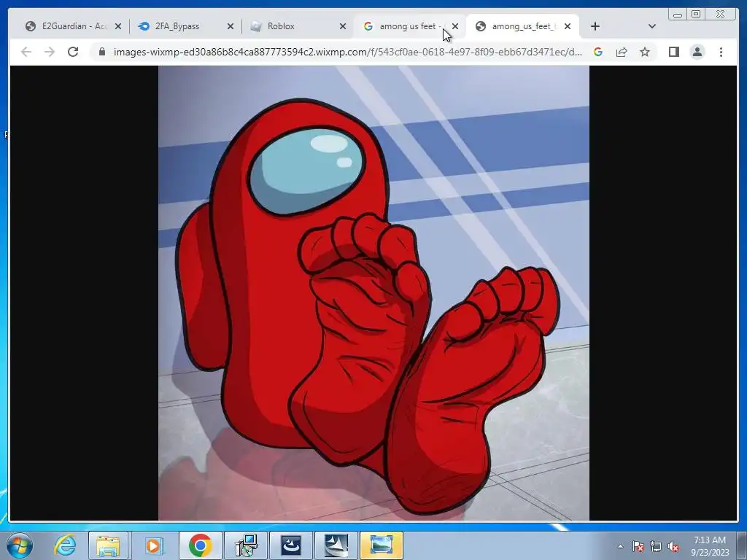The image size is (747, 560).
Task: Close the 2FA_Bypass tab
Action: [x=231, y=27]
